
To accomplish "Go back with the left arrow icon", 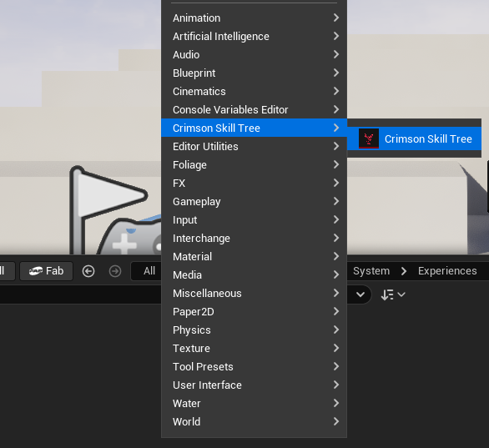I will tap(88, 271).
